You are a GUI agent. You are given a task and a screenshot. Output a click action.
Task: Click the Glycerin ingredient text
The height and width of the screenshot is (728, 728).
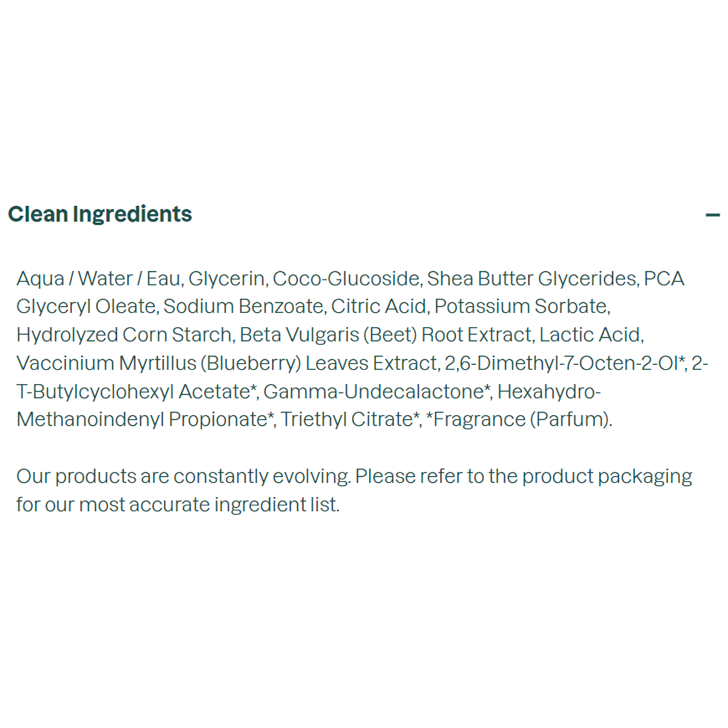click(226, 278)
